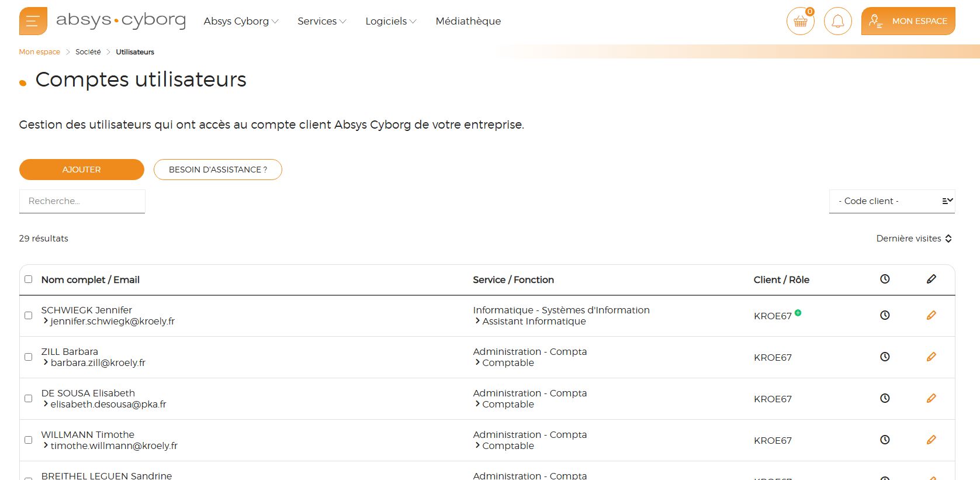Click Comptable in ZILL Barbara row
Screen dimensions: 980x480
[508, 363]
